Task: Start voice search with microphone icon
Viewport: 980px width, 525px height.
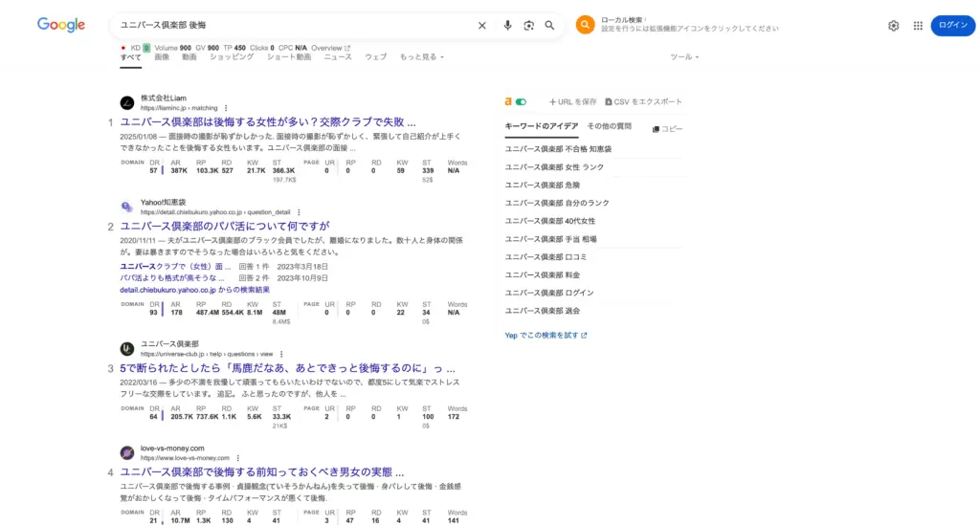Action: (507, 25)
